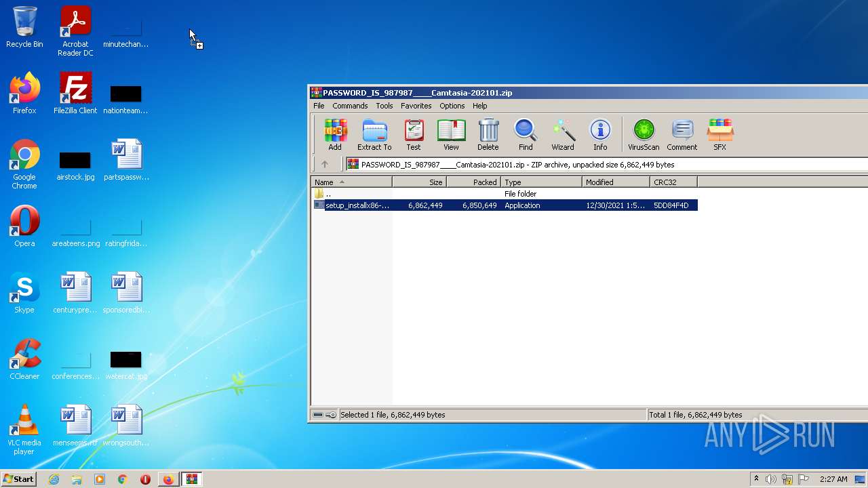Select the sponsoredbl Word document

[126, 293]
